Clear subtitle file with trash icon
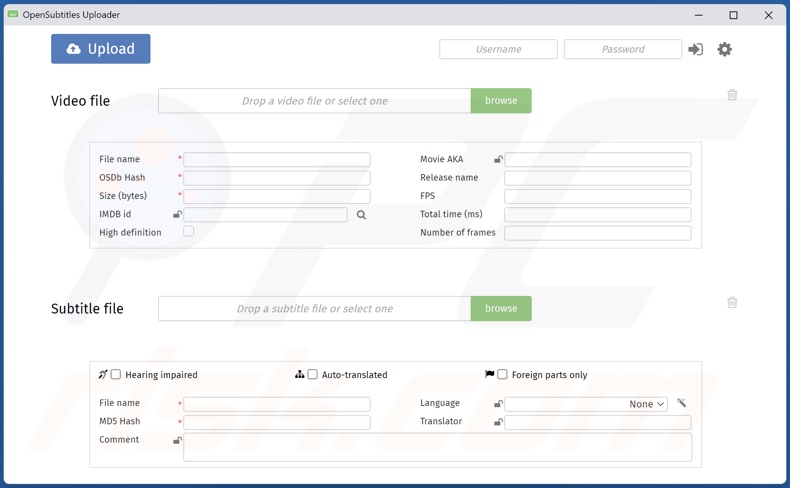The width and height of the screenshot is (790, 488). point(732,302)
